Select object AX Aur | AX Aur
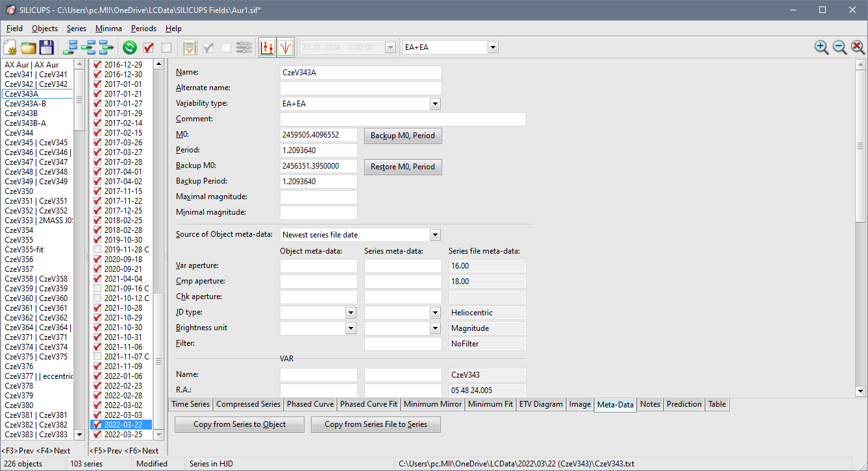 [32, 65]
